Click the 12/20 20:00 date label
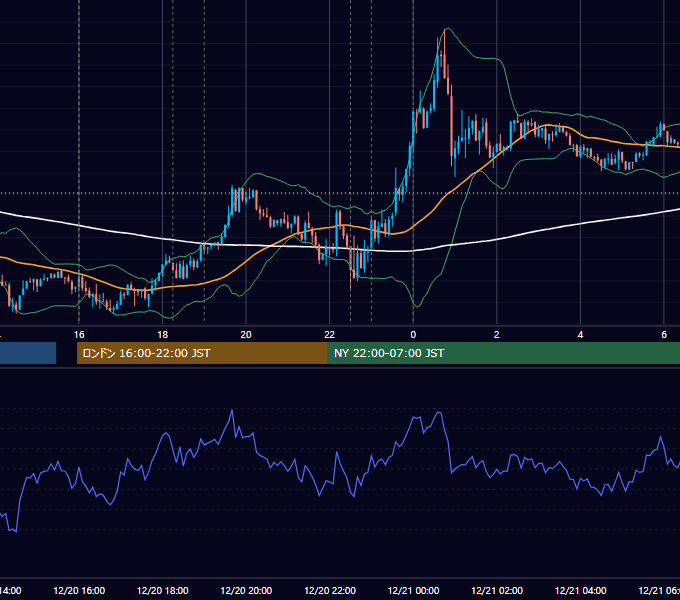680x600 pixels. pos(246,591)
